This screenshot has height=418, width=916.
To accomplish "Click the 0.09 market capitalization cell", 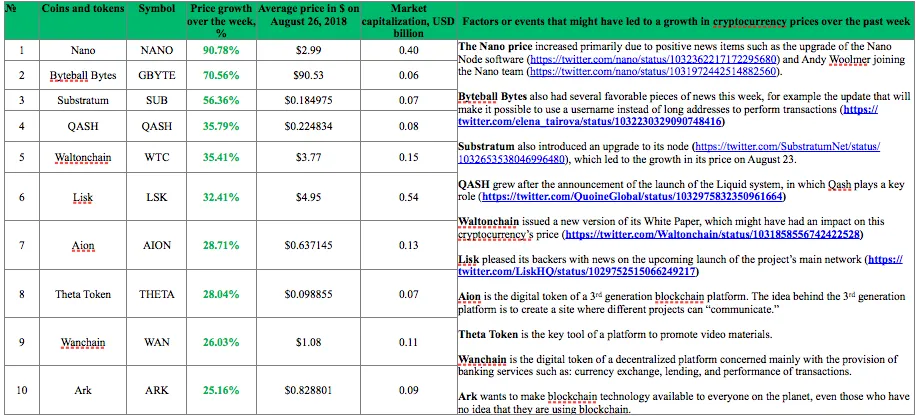I will click(408, 390).
